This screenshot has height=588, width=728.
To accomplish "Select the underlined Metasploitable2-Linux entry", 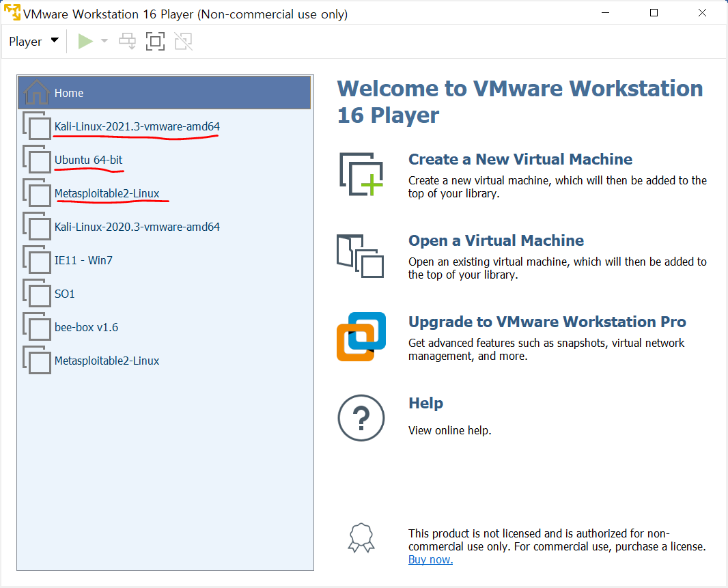I will (x=164, y=193).
